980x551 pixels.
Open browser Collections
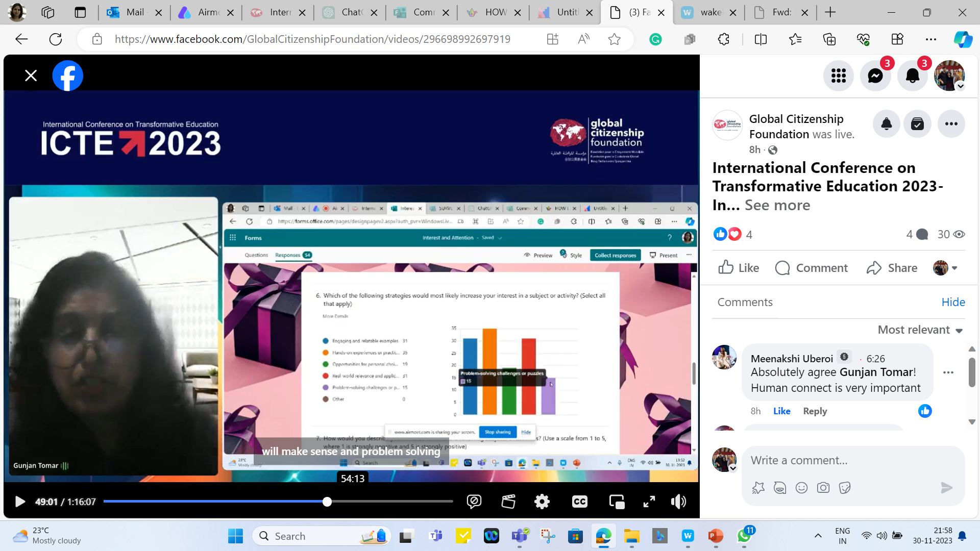(x=829, y=39)
